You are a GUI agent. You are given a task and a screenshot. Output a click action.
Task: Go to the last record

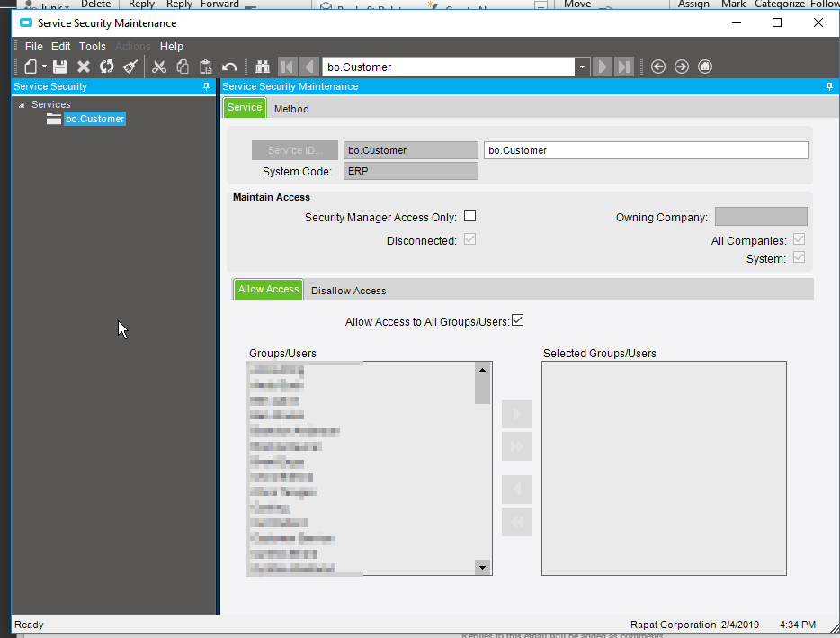point(624,67)
